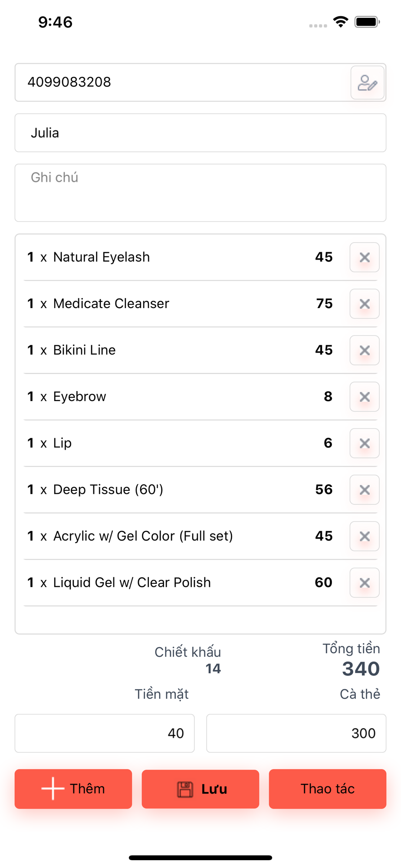This screenshot has width=401, height=868.
Task: Select the Natural Eyelash row
Action: (x=174, y=257)
